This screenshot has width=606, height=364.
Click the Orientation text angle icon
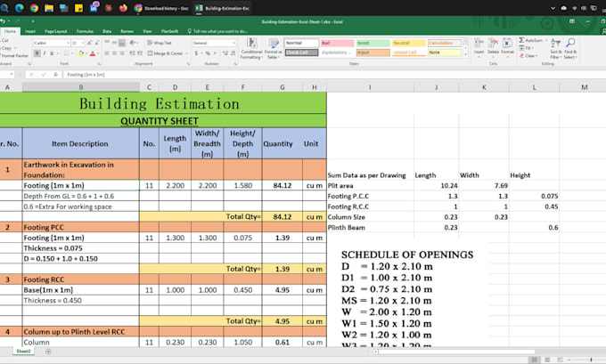click(133, 43)
